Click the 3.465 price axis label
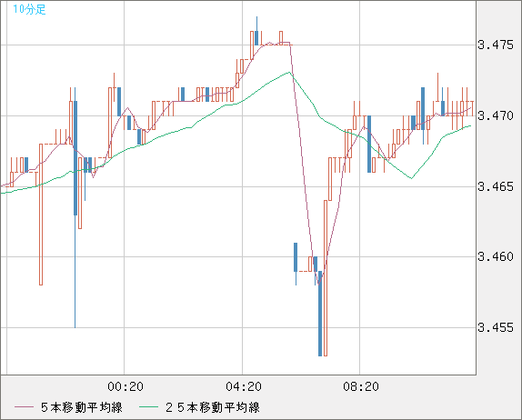The image size is (522, 420). click(496, 186)
